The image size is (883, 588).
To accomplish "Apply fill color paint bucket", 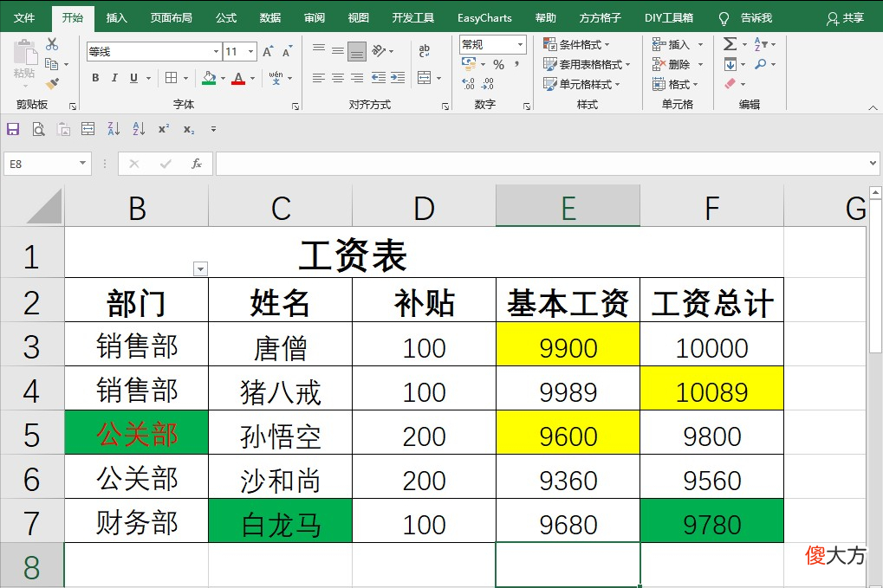I will click(209, 78).
